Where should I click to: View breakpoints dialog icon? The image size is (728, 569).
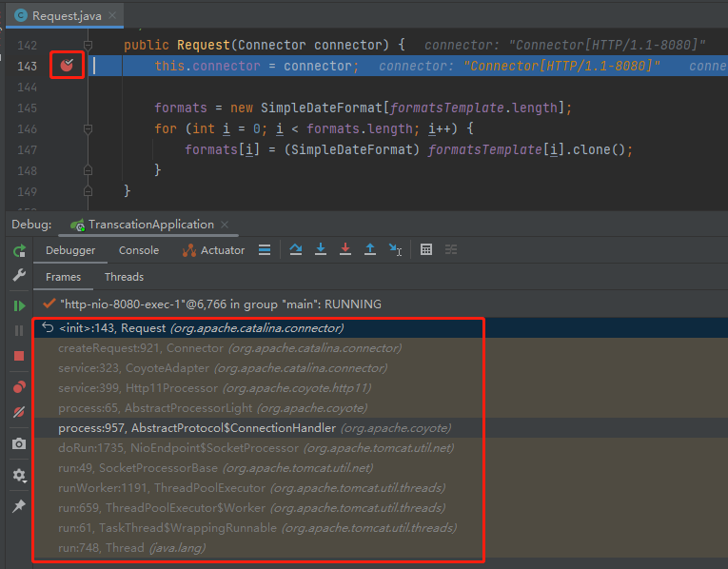[19, 386]
